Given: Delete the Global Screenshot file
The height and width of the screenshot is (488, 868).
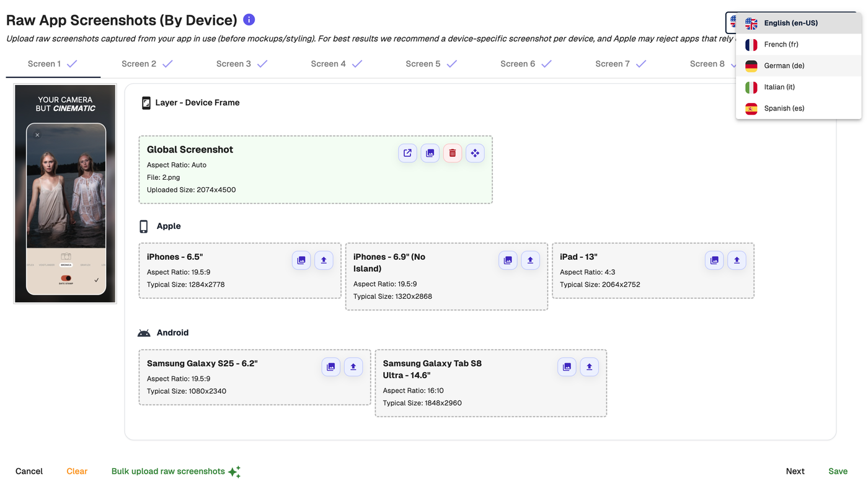Looking at the screenshot, I should click(x=453, y=153).
